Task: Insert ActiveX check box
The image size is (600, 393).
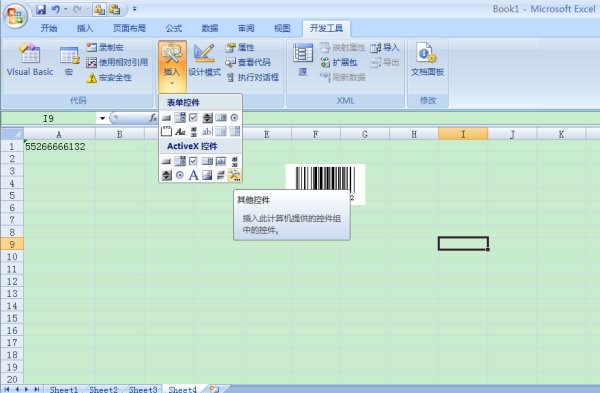Action: pyautogui.click(x=193, y=161)
